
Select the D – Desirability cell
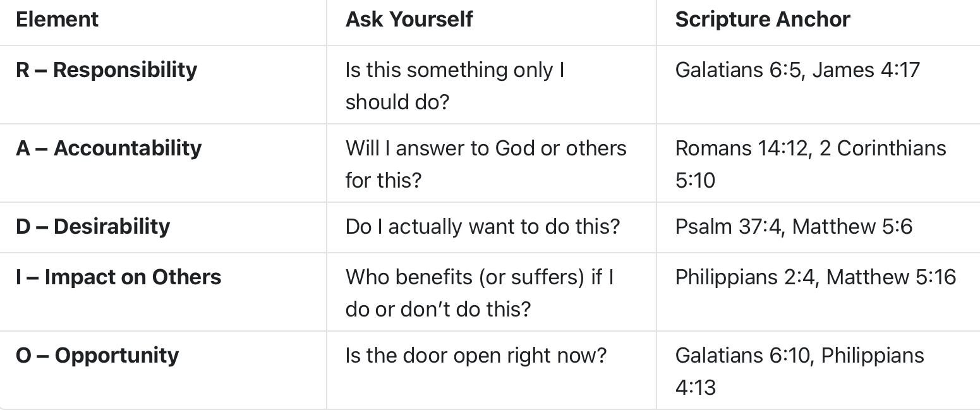93,226
